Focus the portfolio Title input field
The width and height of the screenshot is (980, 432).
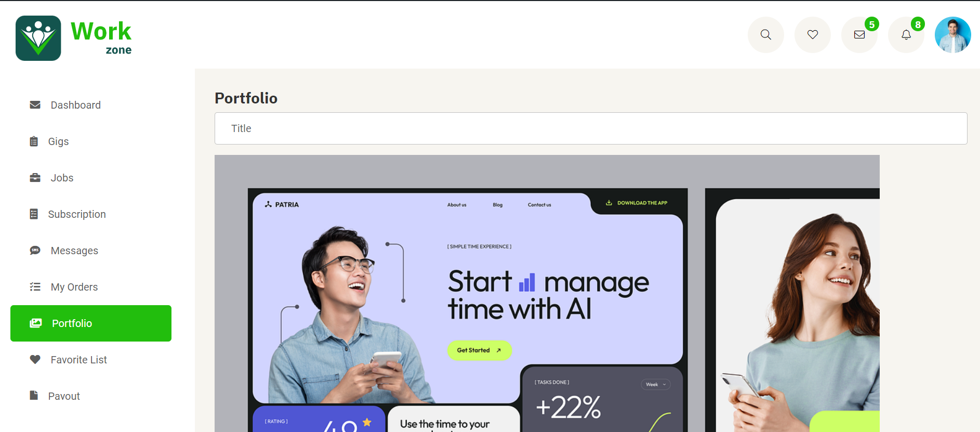coord(591,128)
